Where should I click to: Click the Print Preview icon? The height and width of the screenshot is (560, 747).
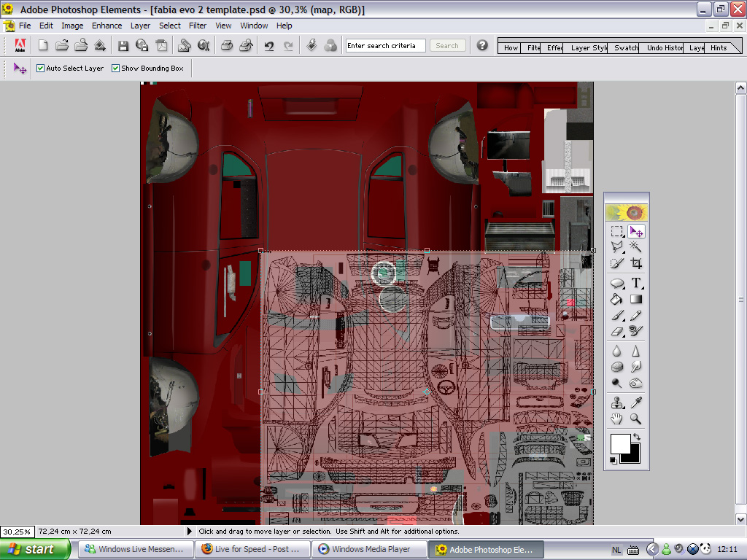tap(246, 46)
